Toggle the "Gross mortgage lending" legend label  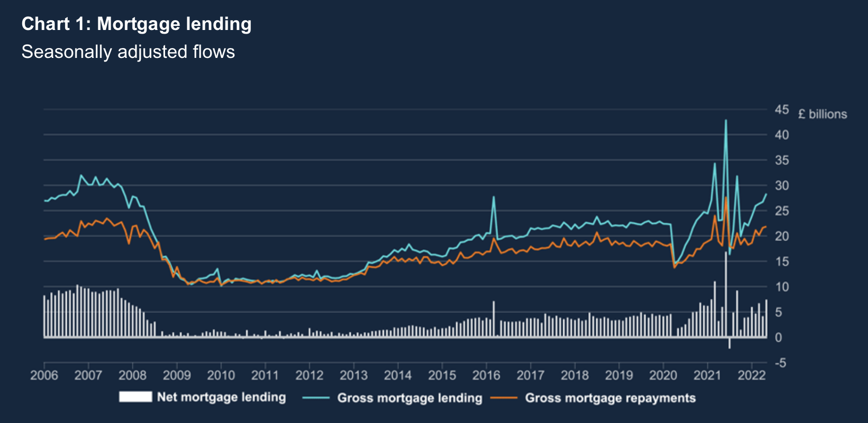410,398
